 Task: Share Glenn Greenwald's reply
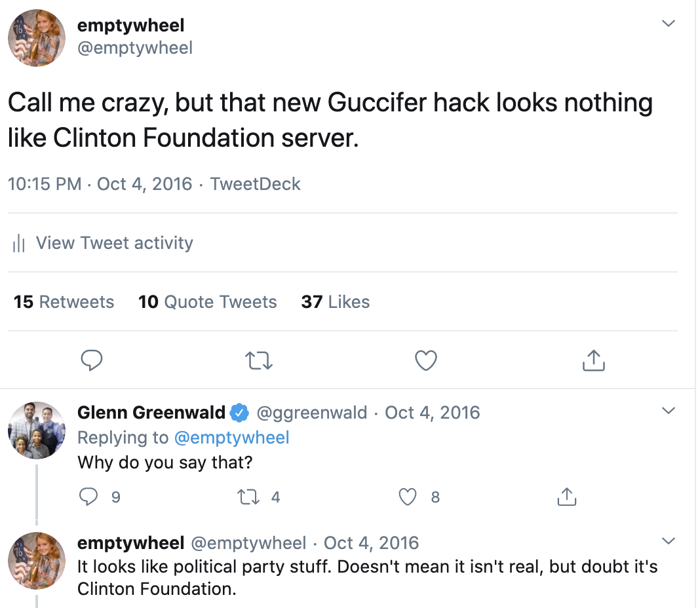(x=567, y=497)
